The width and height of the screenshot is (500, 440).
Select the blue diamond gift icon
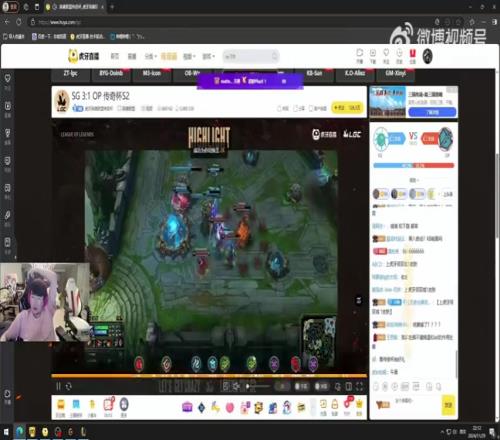[201, 407]
